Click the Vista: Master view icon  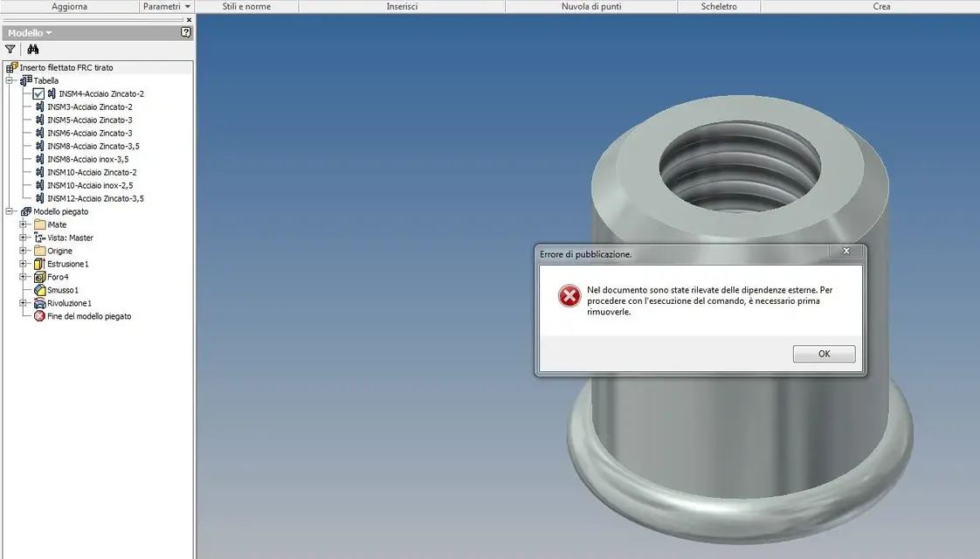pos(40,238)
